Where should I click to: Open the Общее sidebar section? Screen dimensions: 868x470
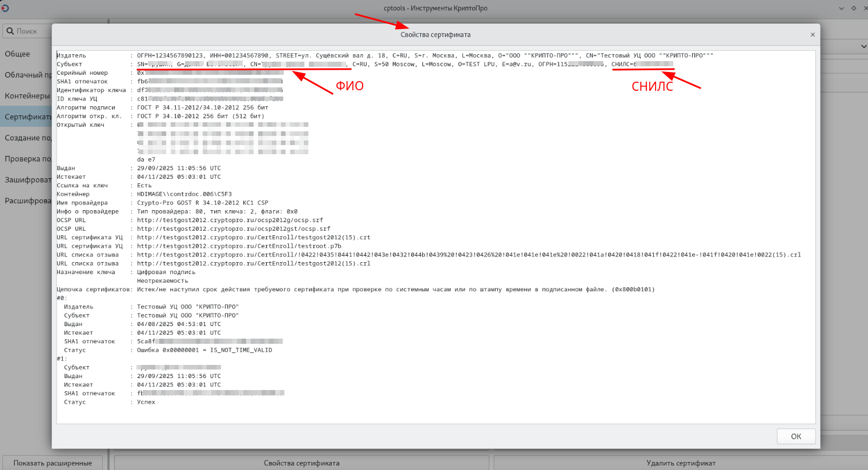coord(18,54)
